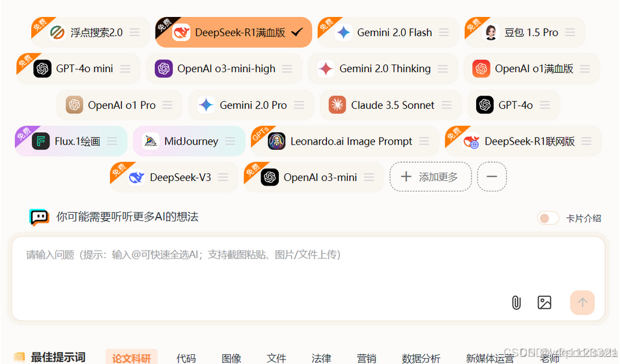620x364 pixels.
Task: Click the OpenAI o1 Pro tan icon
Action: pos(74,105)
